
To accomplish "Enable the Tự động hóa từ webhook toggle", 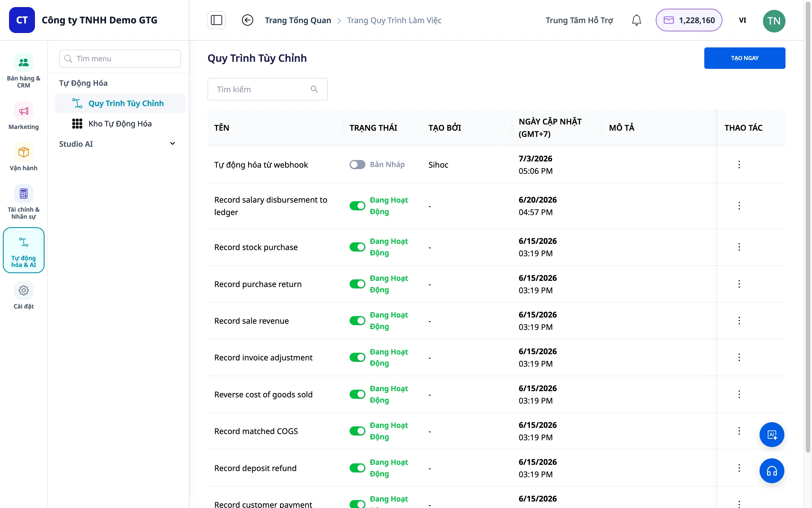I will (357, 164).
